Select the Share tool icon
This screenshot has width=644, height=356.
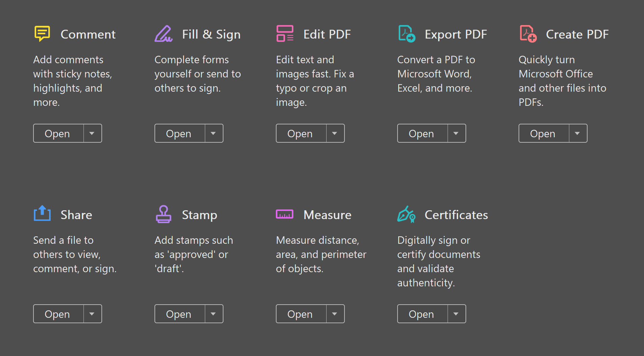[42, 214]
